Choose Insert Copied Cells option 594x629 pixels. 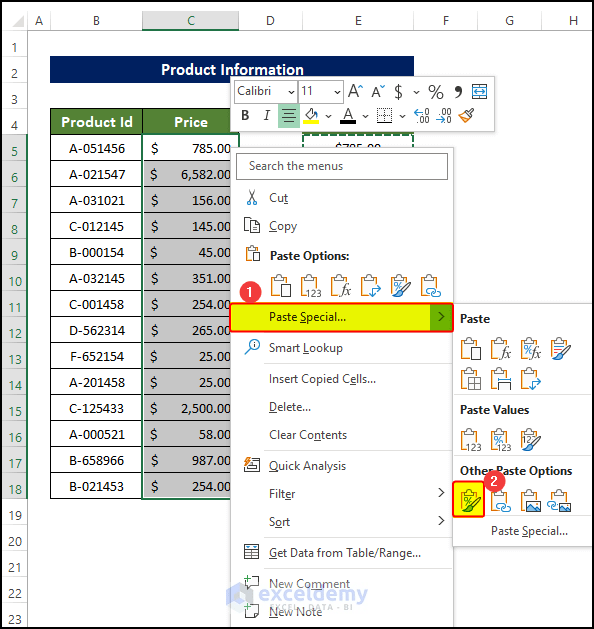pos(342,379)
